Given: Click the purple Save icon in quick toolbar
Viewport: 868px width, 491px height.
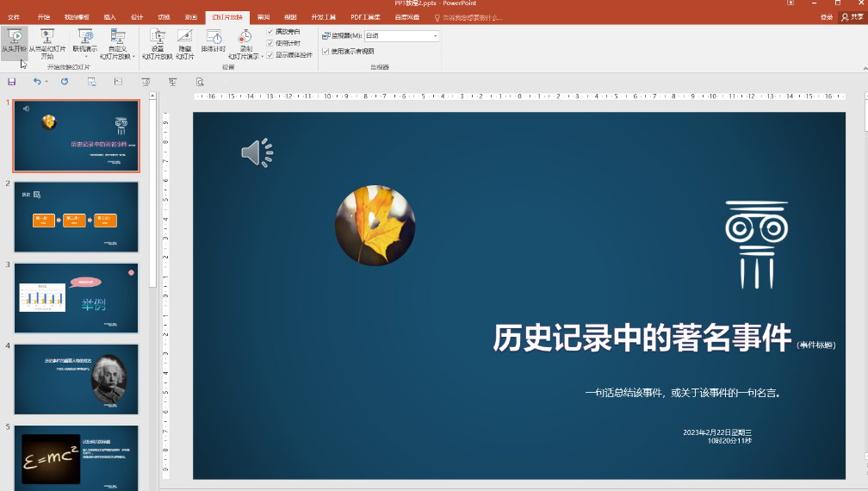Looking at the screenshot, I should pos(12,82).
